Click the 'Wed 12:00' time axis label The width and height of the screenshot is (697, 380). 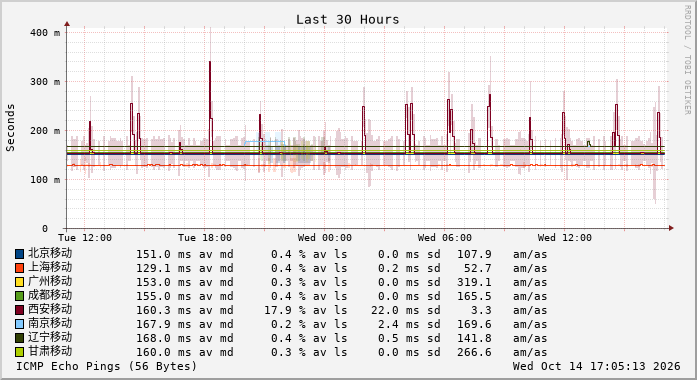pos(565,238)
